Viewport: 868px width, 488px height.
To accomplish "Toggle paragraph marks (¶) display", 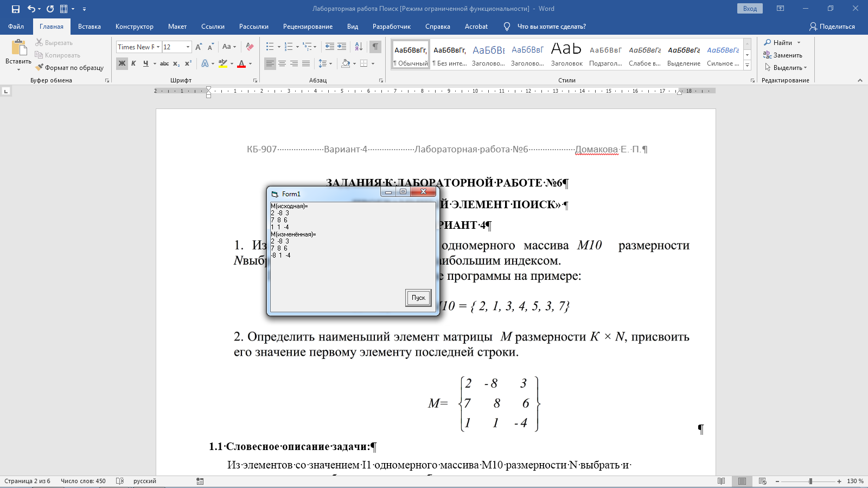I will pos(375,47).
